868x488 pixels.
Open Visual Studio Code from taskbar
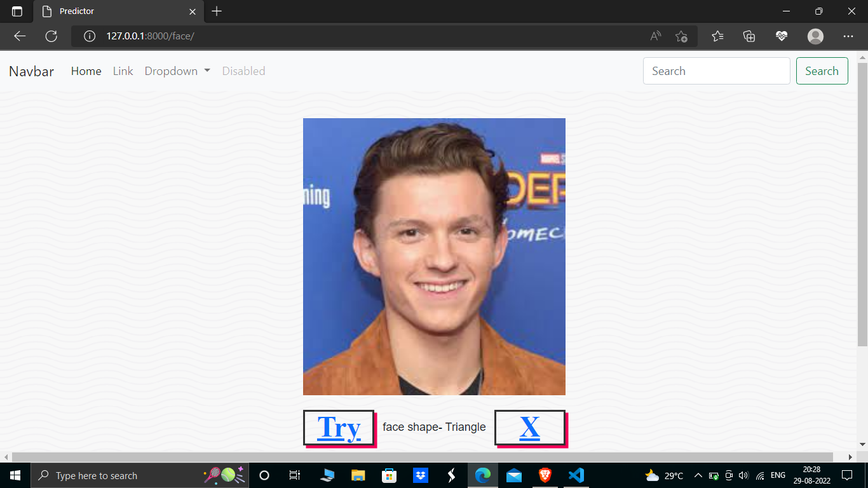pos(576,475)
